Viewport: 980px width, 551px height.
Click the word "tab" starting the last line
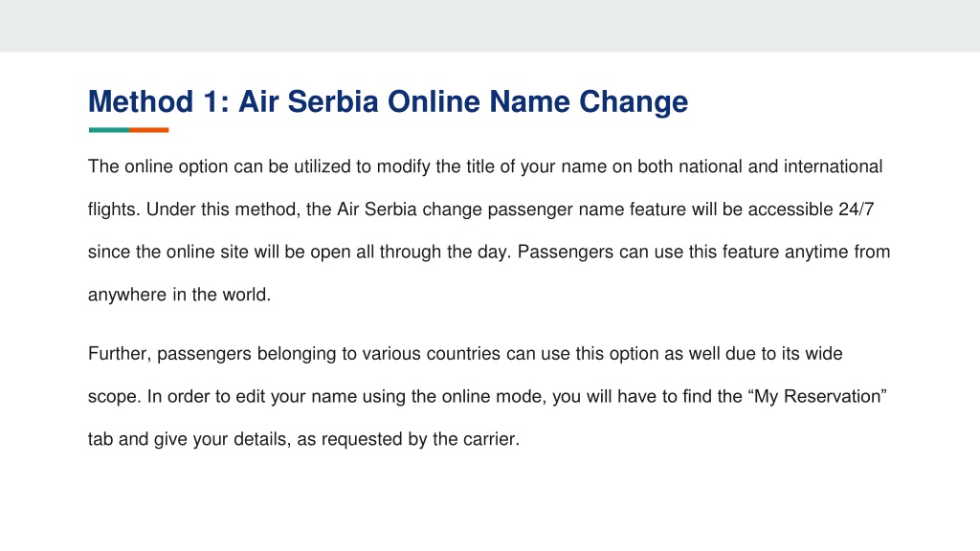coord(100,439)
